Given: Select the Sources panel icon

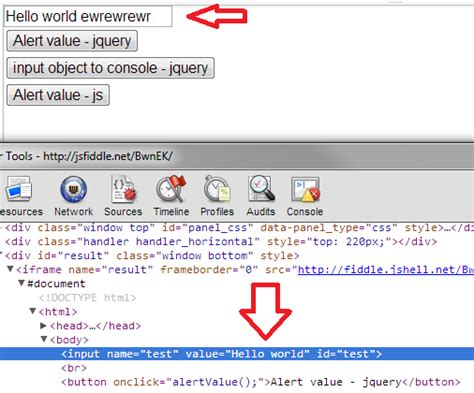Looking at the screenshot, I should pyautogui.click(x=124, y=189).
